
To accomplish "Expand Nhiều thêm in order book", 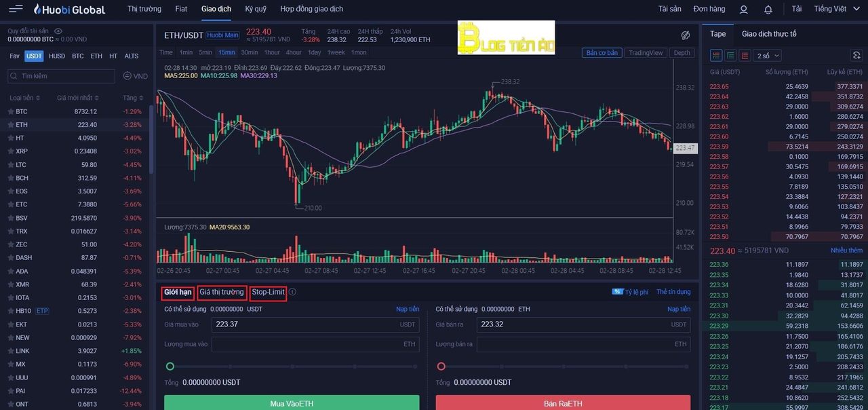I will point(846,251).
